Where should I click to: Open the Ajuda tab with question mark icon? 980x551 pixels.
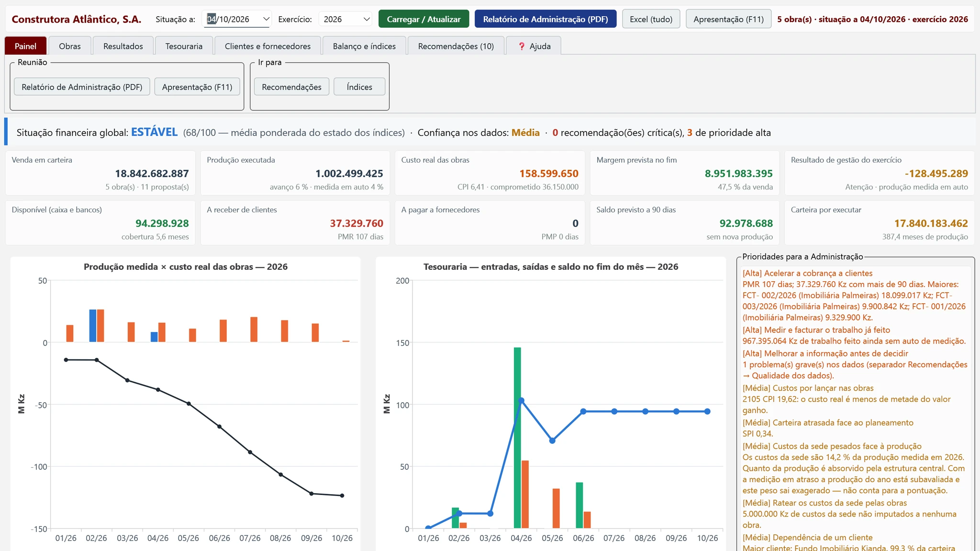[x=534, y=46]
